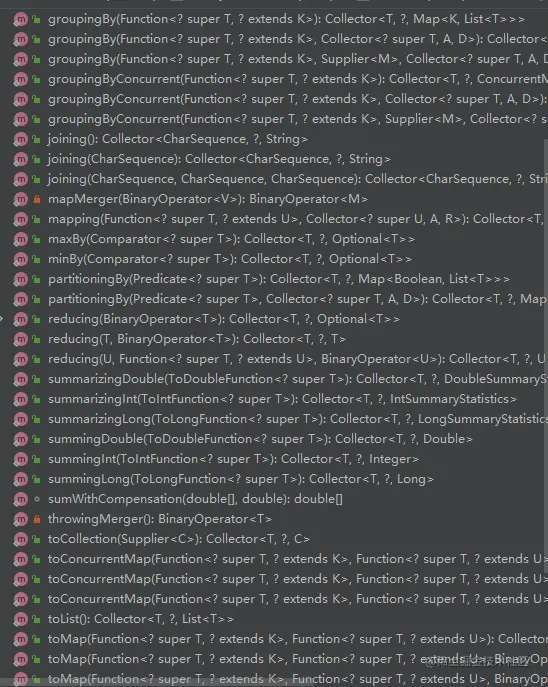The width and height of the screenshot is (548, 687).
Task: Click public visibility icon next to partitioningBy(Predicate<? super T>)
Action: (x=37, y=279)
